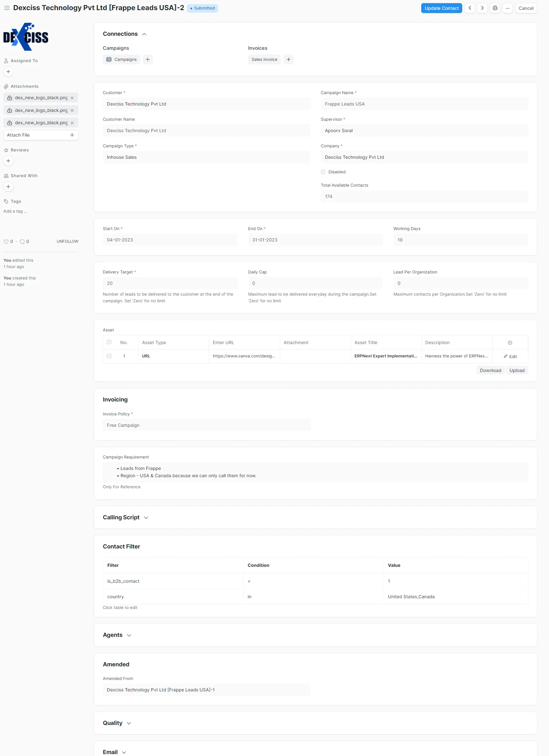Add new Campaigns connection plus
The width and height of the screenshot is (549, 756).
pos(148,59)
